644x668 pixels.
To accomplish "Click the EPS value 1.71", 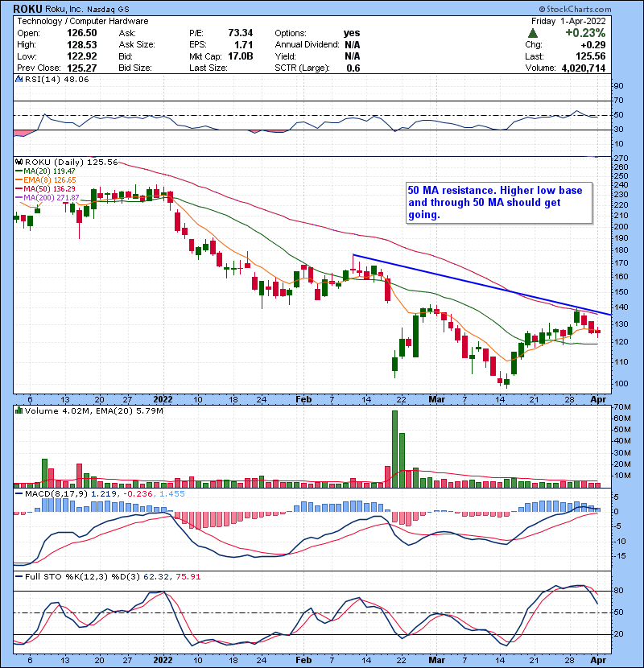I will [243, 45].
